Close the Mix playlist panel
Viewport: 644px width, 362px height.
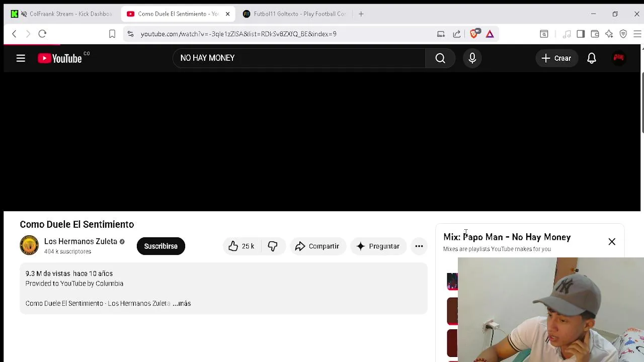pyautogui.click(x=612, y=242)
